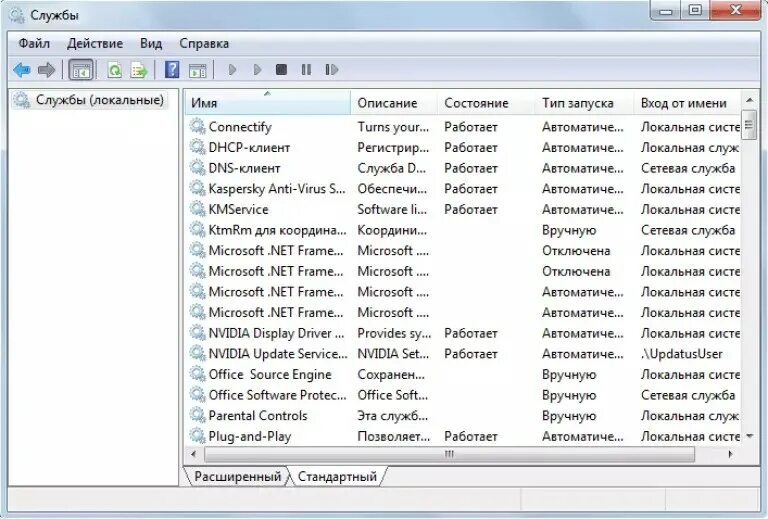Click the Plug-and-Play gear icon
Screen dimensions: 768x519
(197, 435)
